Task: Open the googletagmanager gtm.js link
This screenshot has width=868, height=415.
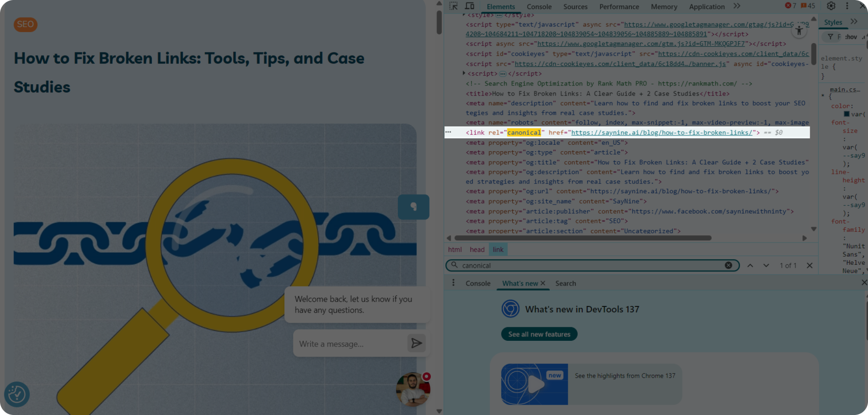Action: coord(641,44)
